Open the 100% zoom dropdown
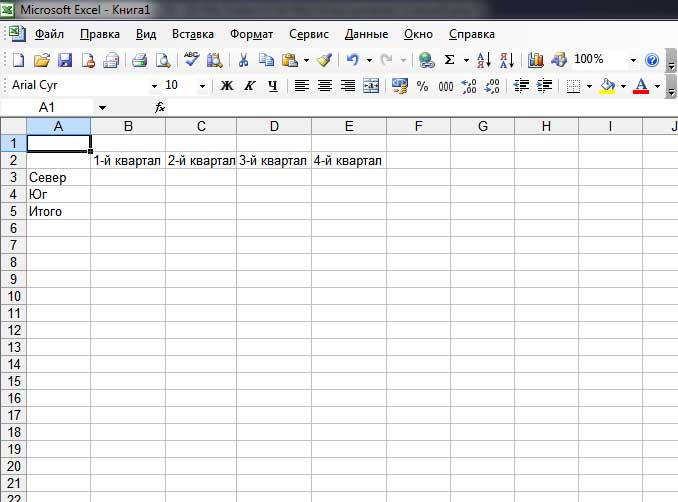Viewport: 678px width, 502px height. (x=632, y=60)
